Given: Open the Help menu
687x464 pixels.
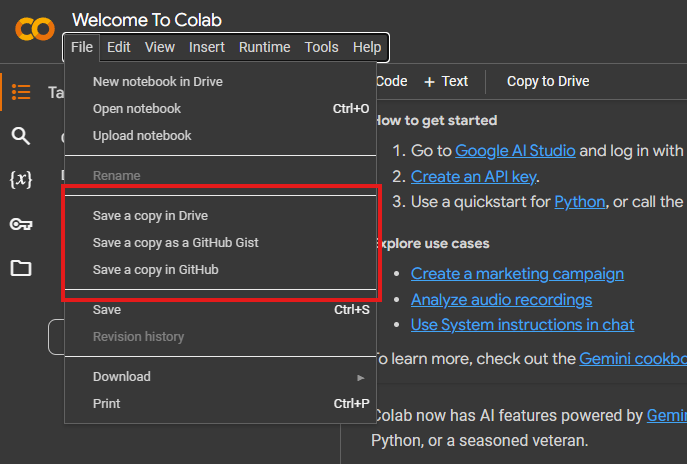Looking at the screenshot, I should (x=367, y=47).
